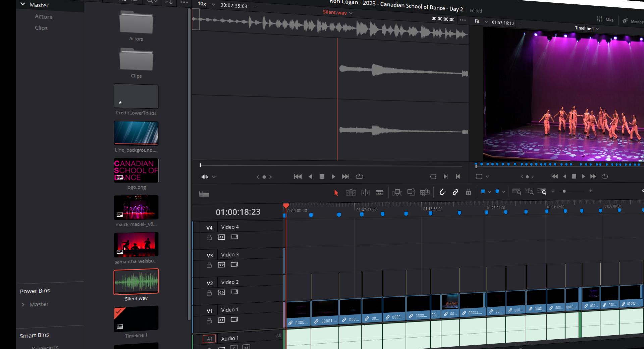Add a marker with the marker icon

click(x=497, y=192)
